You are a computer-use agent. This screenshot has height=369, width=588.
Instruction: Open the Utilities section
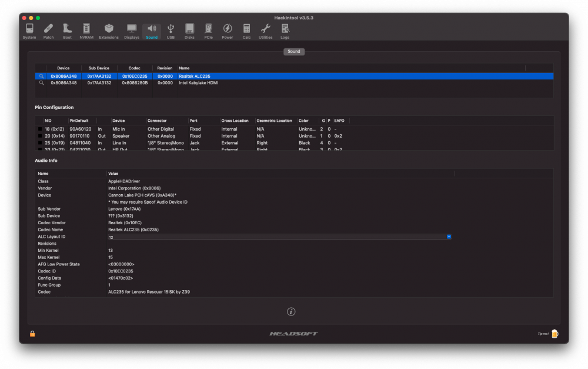(266, 32)
